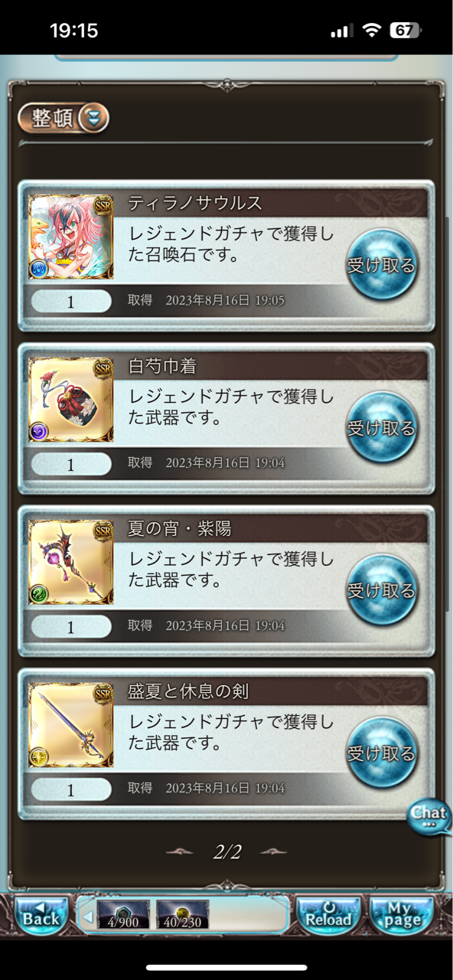The height and width of the screenshot is (980, 453).
Task: Open the 4/900 inventory shortcut icon
Action: [123, 914]
